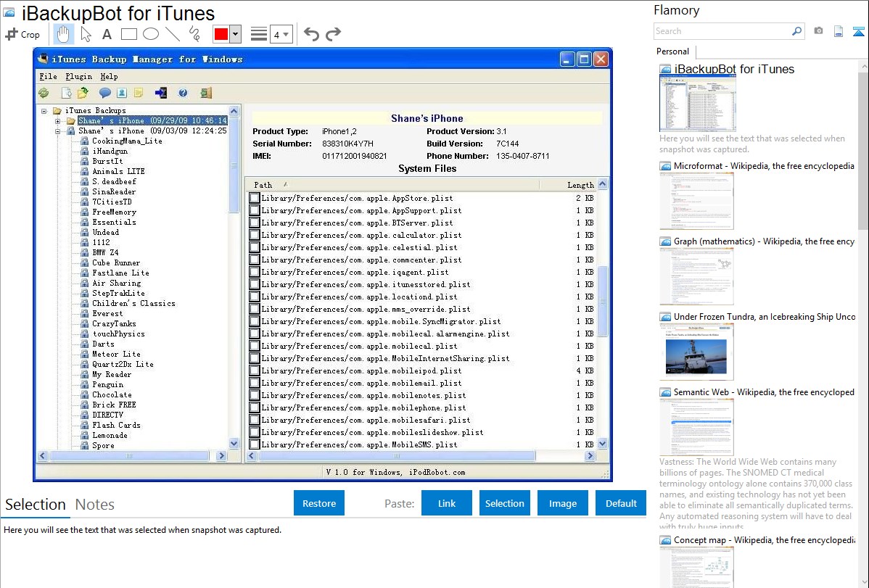
Task: Click the file list scroll down arrow
Action: click(603, 443)
